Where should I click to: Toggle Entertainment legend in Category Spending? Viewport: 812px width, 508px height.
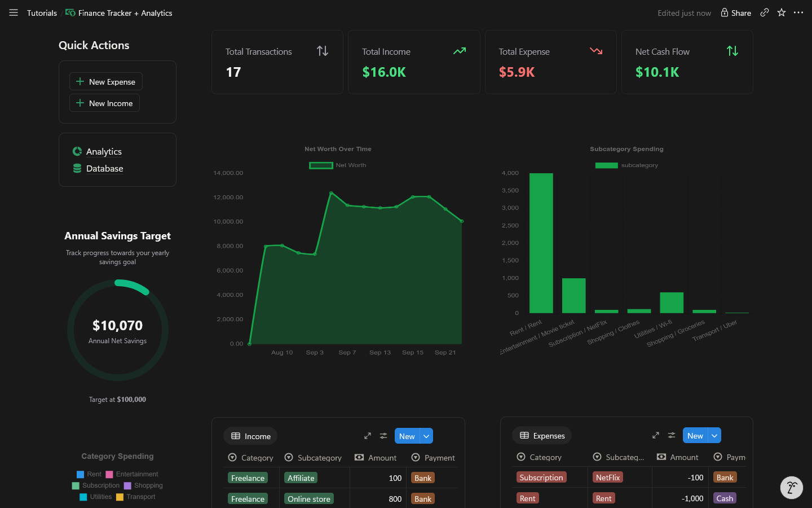coord(132,474)
